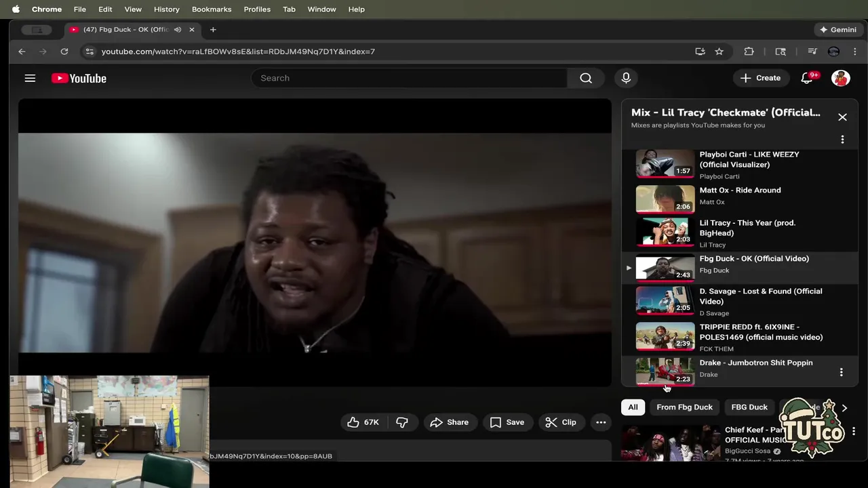The width and height of the screenshot is (868, 488).
Task: Click the video player to pause
Action: point(315,243)
